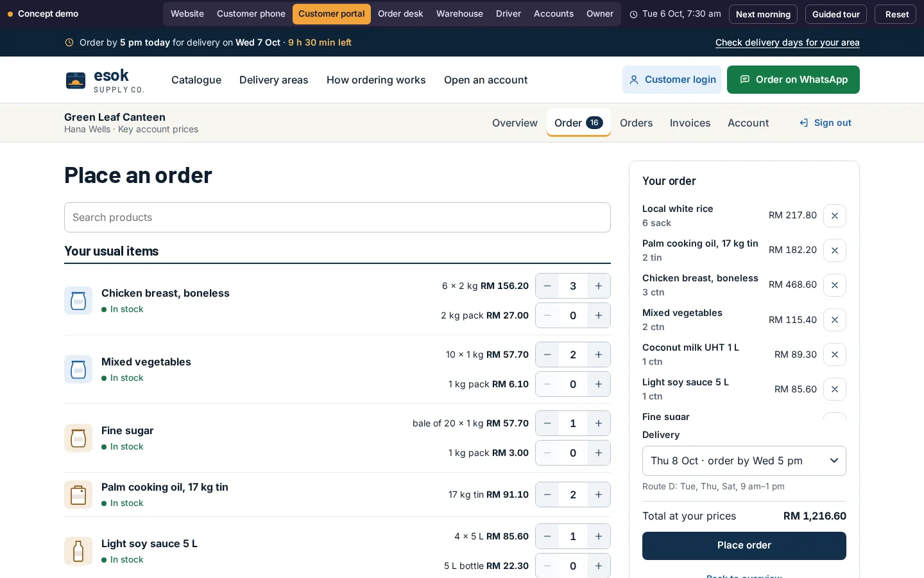Remove Chicken breast from your order
Screen dimensions: 924x578
pyautogui.click(x=835, y=285)
